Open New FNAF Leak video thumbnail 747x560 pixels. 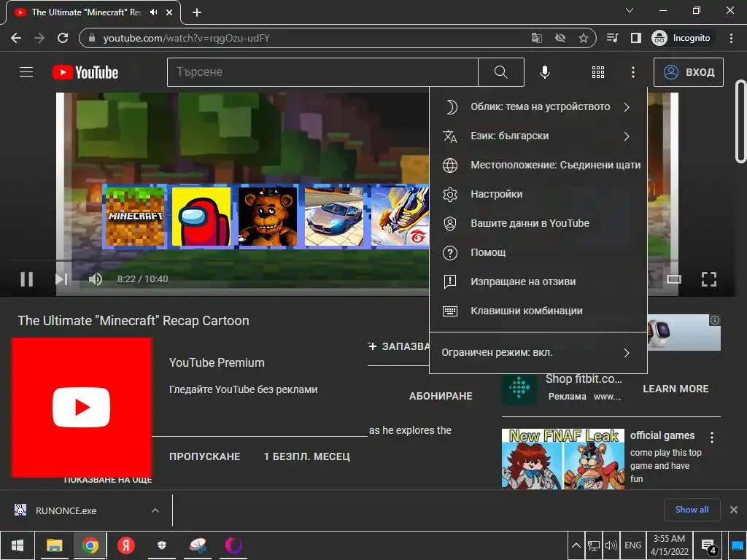562,459
